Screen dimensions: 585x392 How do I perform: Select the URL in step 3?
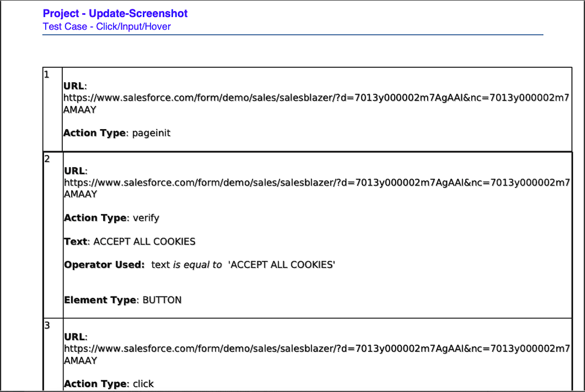(x=317, y=354)
